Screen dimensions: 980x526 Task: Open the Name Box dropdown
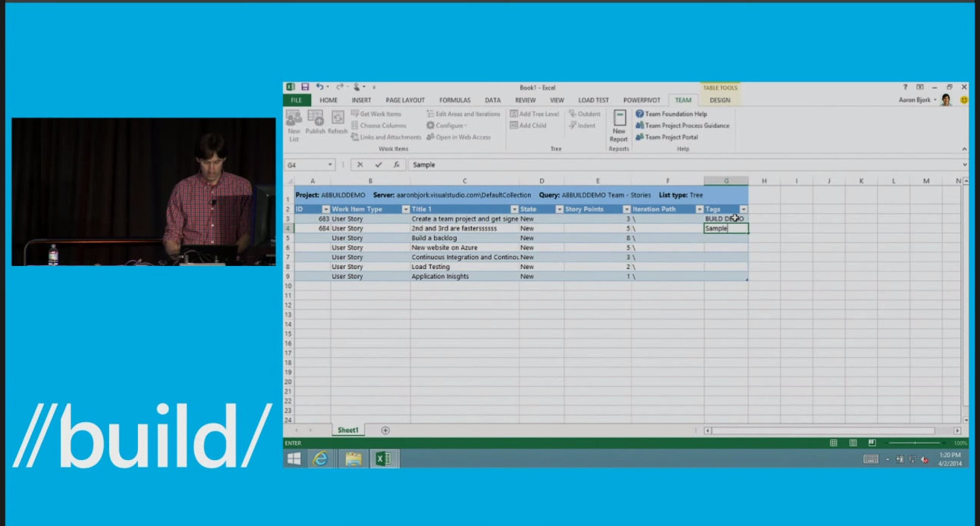point(331,164)
